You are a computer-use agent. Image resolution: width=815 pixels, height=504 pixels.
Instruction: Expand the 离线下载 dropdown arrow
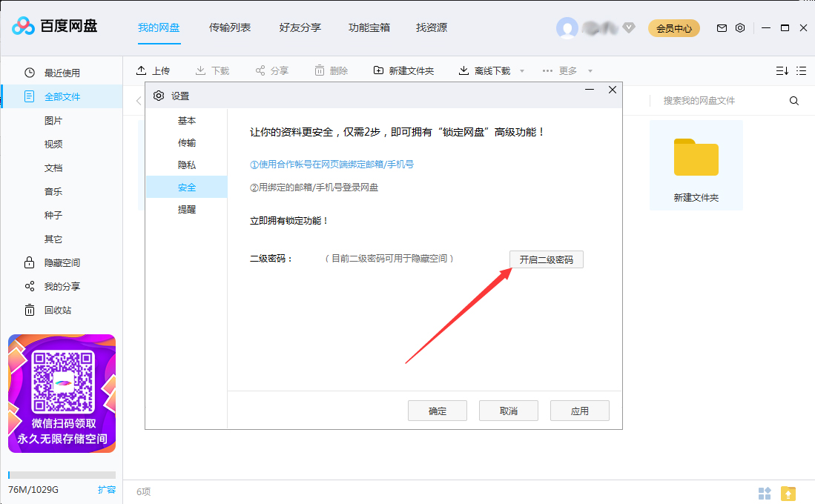521,70
